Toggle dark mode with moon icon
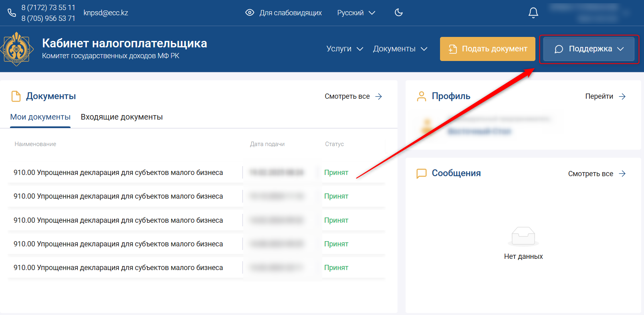Screen dimensions: 644x315 [398, 12]
